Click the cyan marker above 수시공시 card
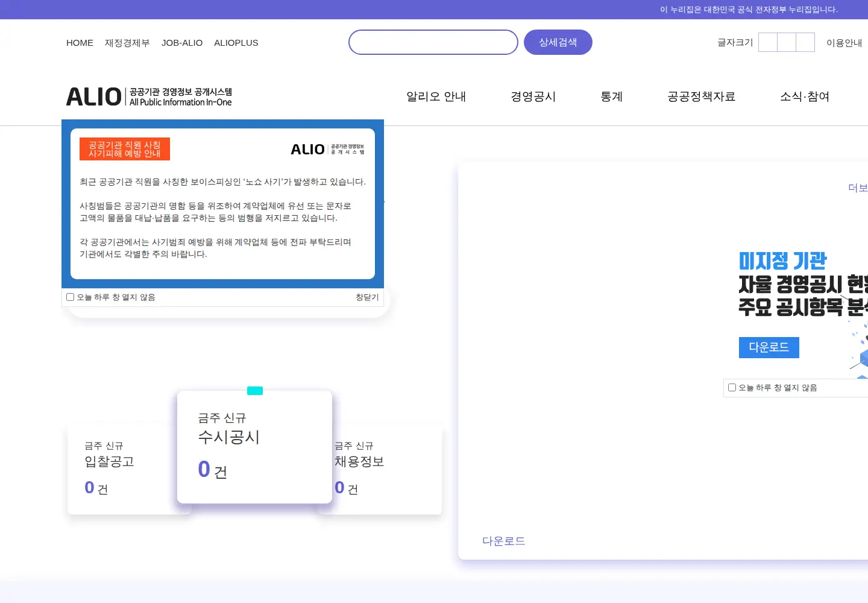868x603 pixels. (x=255, y=391)
